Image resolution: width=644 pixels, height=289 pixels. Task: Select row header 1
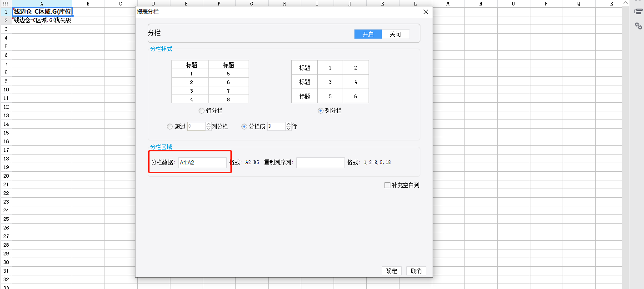(6, 11)
